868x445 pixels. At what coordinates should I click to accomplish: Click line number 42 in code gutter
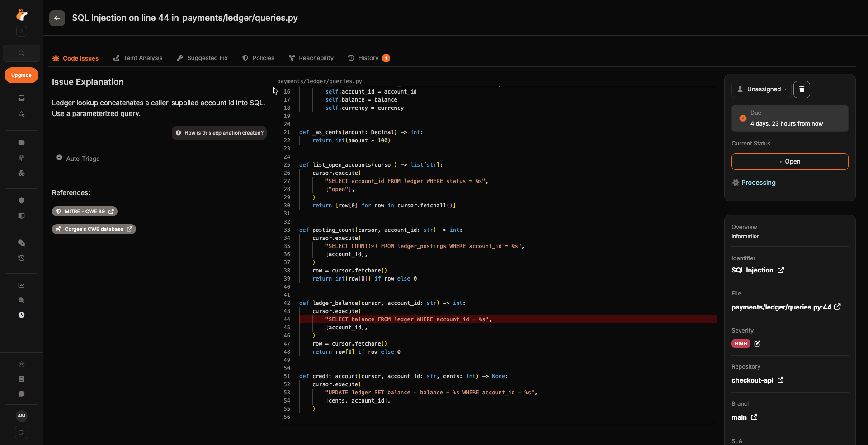tap(287, 303)
